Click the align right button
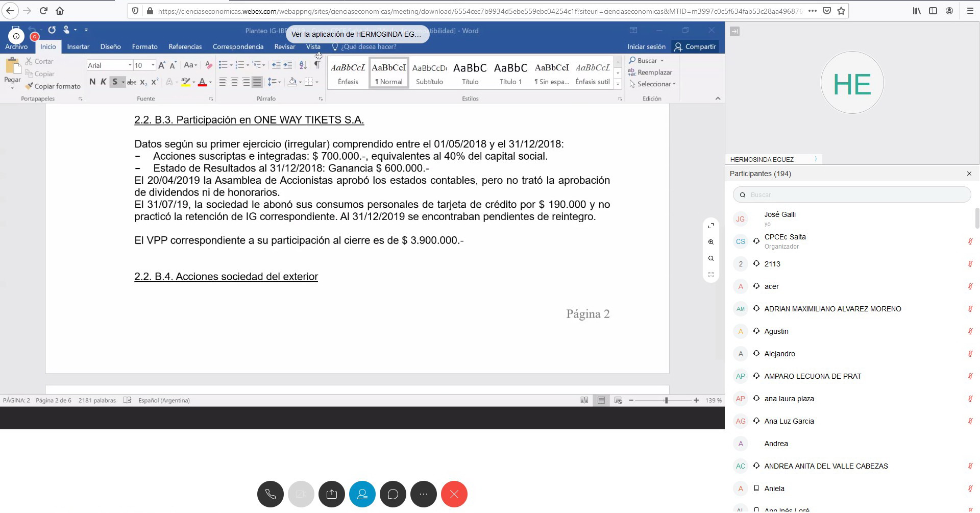This screenshot has width=980, height=513. click(246, 82)
